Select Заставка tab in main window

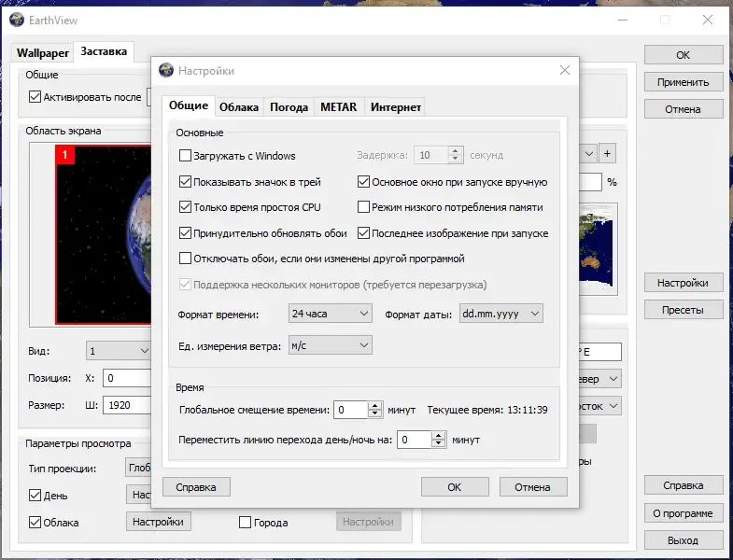click(104, 51)
